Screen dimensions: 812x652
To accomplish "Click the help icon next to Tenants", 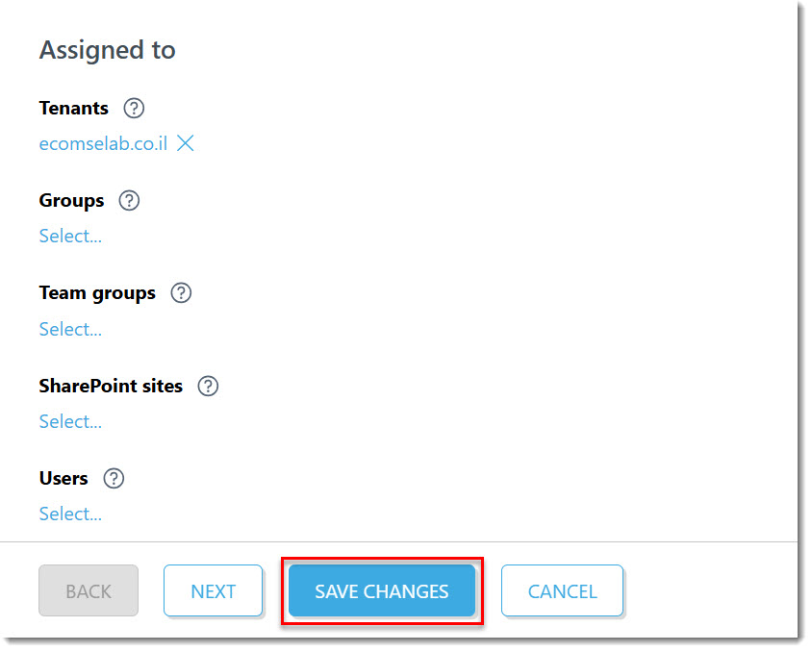I will point(134,109).
